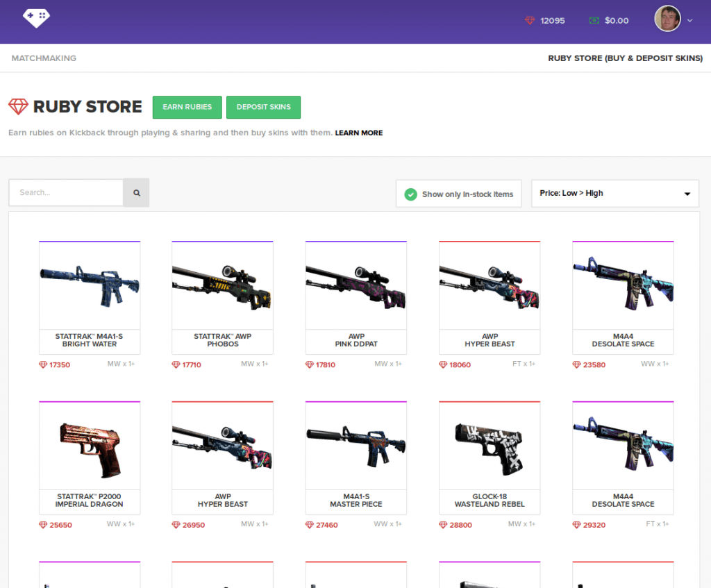
Task: Open AWP Hyper Beast 18060 skin image
Action: (x=490, y=285)
